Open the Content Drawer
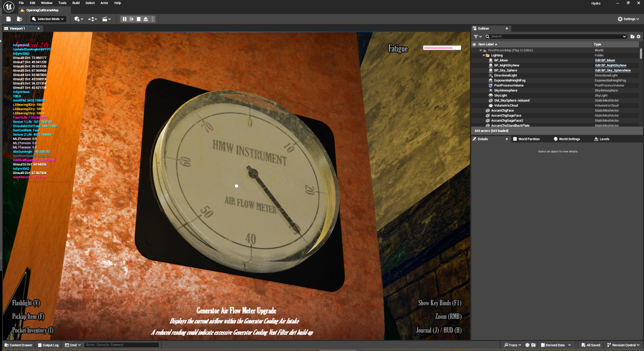 (x=18, y=345)
